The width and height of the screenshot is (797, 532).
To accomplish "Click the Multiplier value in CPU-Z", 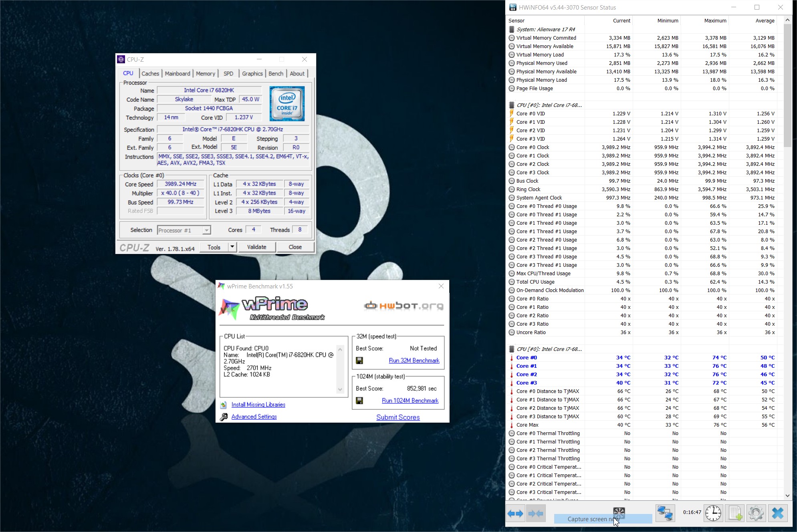I will tap(181, 193).
